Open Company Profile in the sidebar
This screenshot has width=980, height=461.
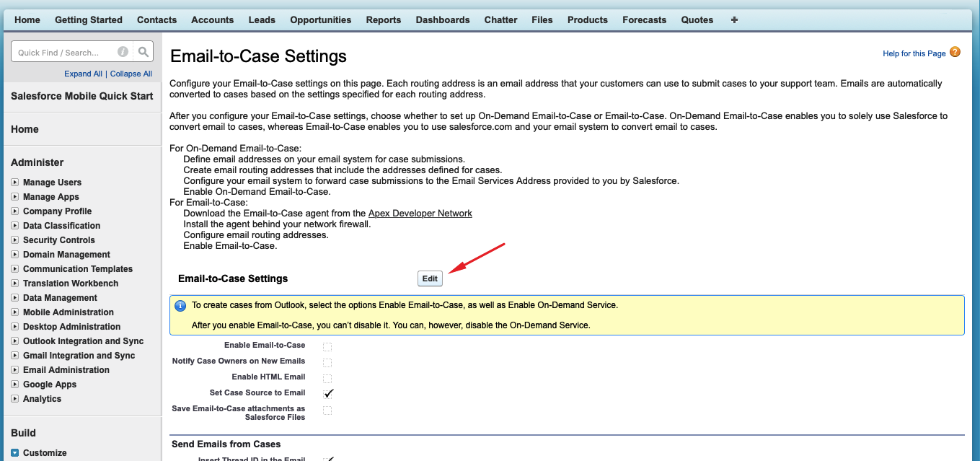coord(57,211)
